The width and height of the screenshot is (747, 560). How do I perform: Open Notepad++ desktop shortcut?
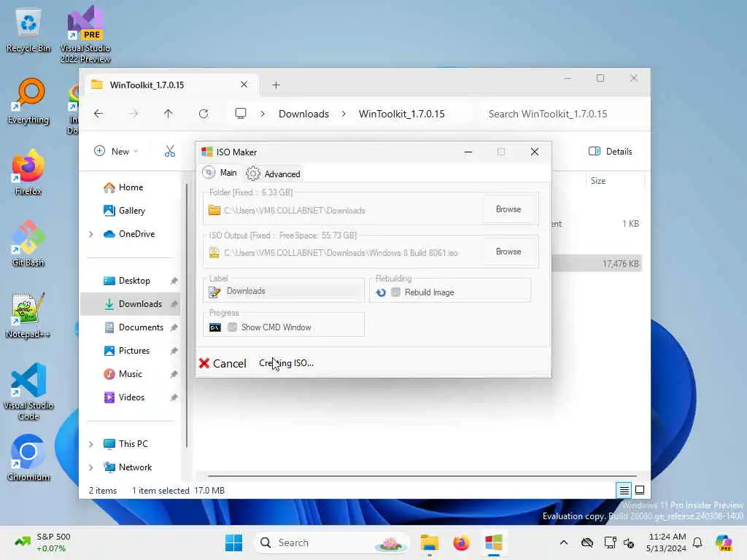(28, 315)
